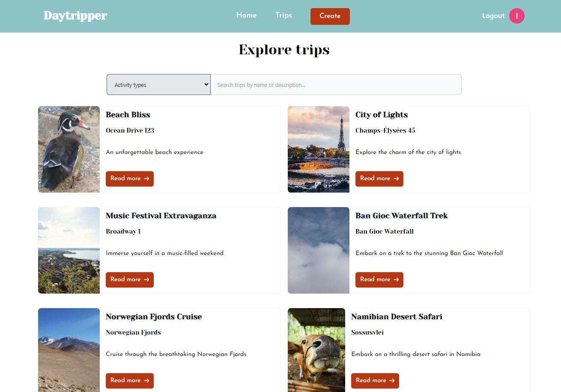561x392 pixels.
Task: Click the Logout link
Action: (493, 16)
